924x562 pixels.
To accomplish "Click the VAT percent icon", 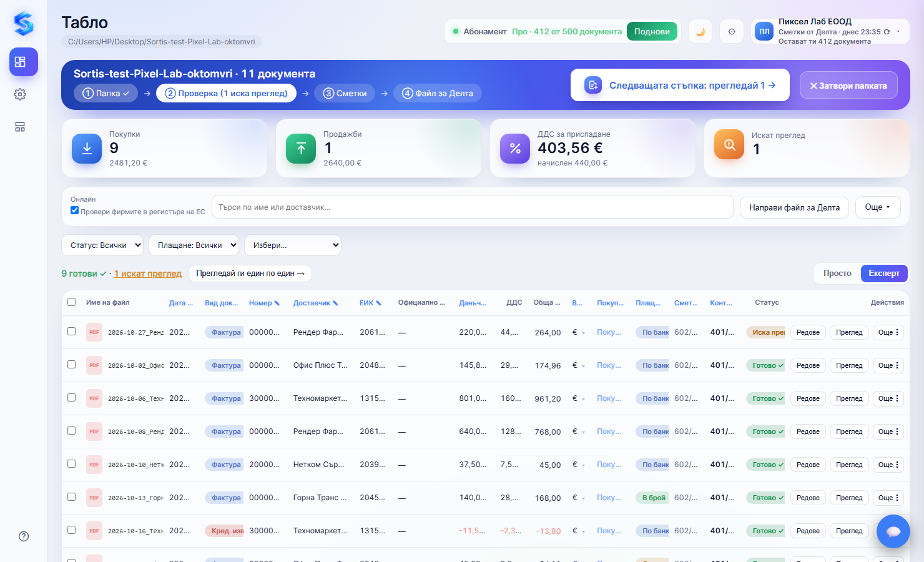I will click(x=515, y=149).
